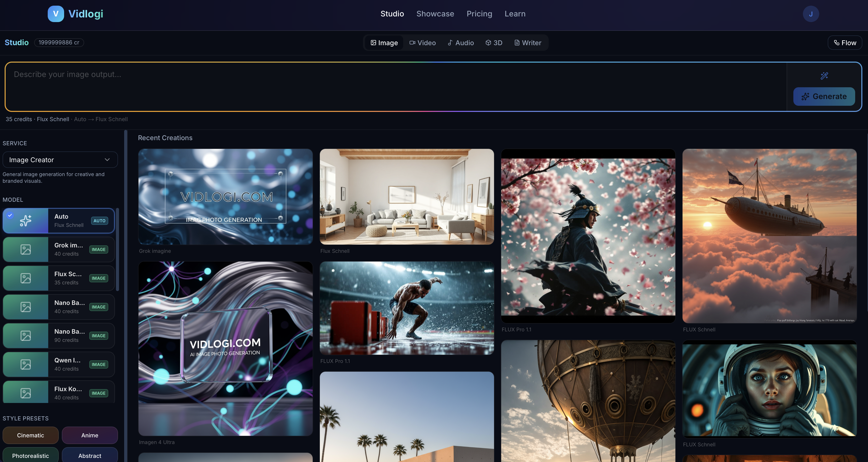Select the Flux Kontext 40 credits model
This screenshot has height=462, width=868.
click(x=59, y=392)
